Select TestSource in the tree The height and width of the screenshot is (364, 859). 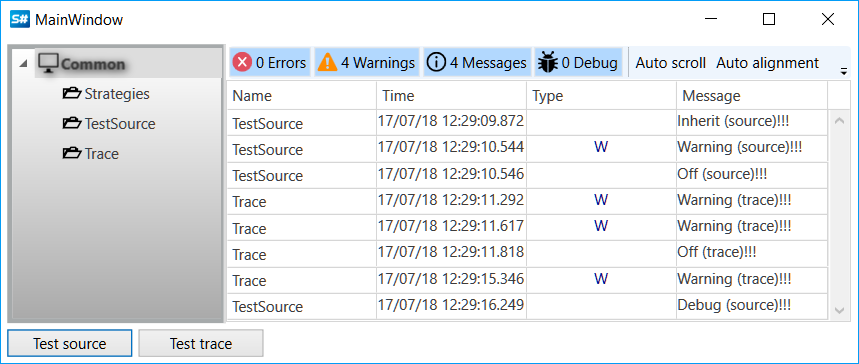tap(119, 124)
